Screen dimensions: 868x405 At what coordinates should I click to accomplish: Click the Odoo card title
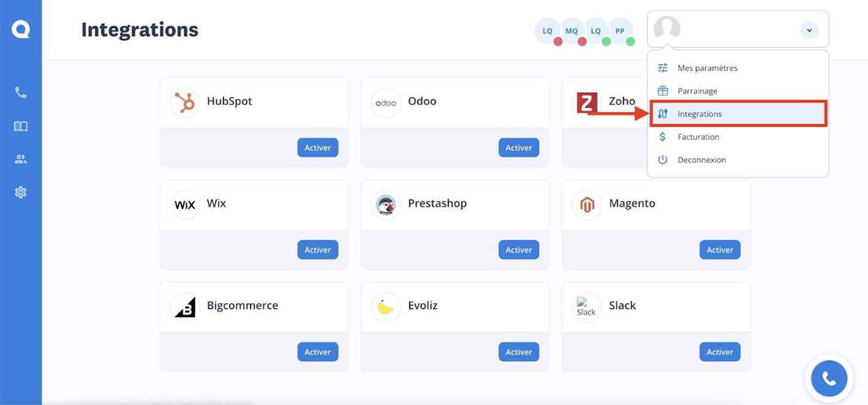click(x=422, y=101)
